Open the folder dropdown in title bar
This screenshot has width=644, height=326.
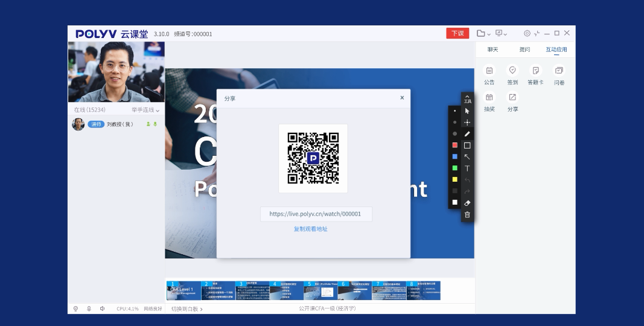pos(483,33)
